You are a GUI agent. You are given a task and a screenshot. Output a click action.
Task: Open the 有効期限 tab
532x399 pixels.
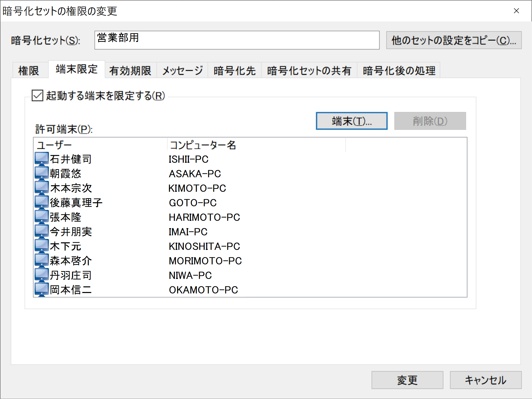pyautogui.click(x=130, y=71)
